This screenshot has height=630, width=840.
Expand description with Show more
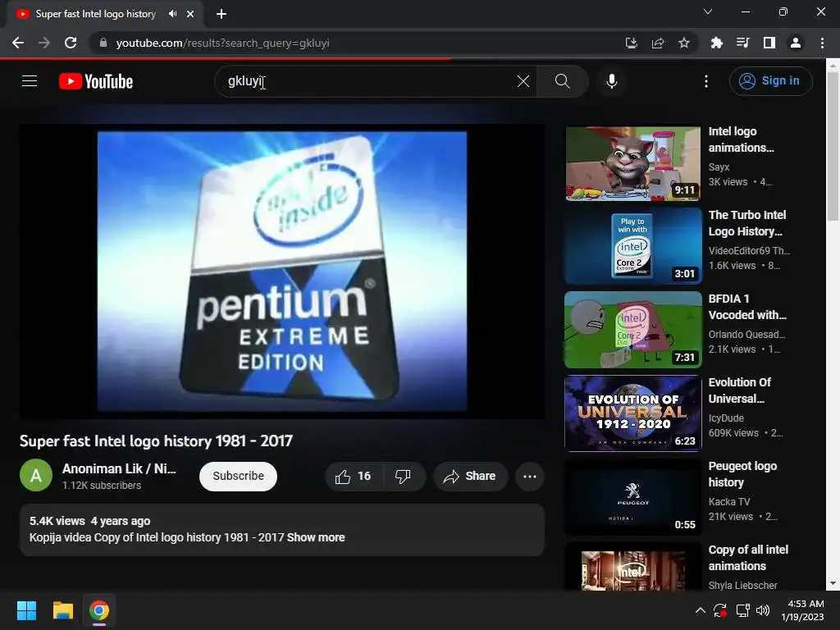click(x=316, y=537)
